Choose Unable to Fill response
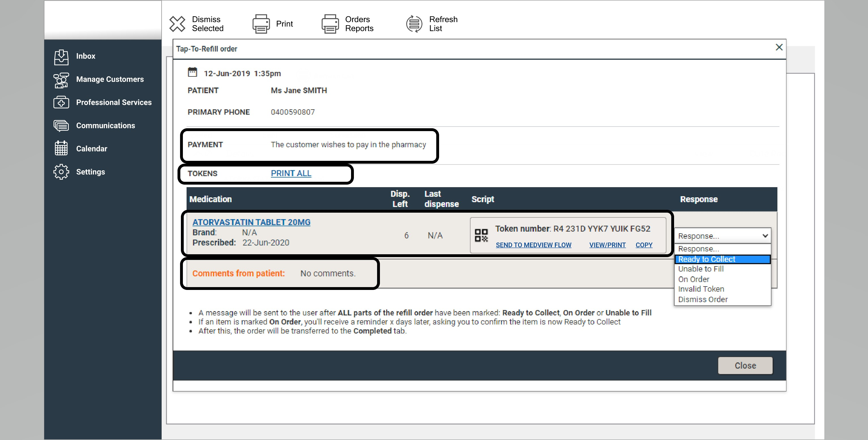This screenshot has height=440, width=868. pos(722,269)
